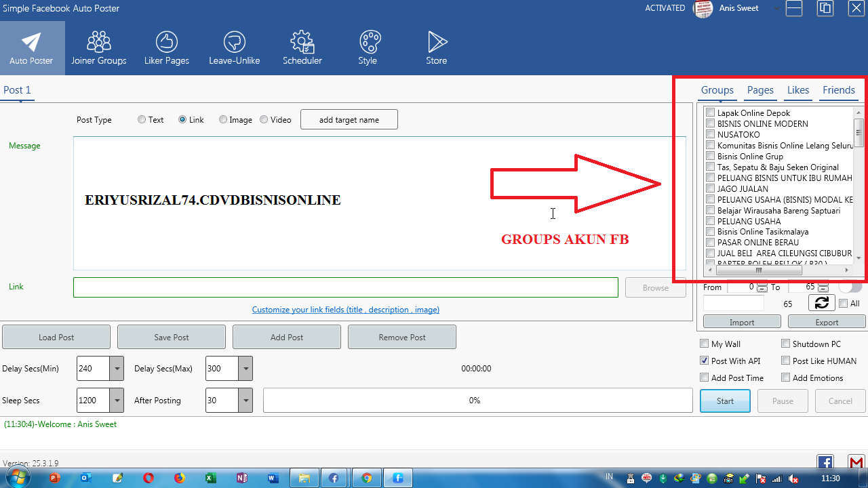
Task: Open Chrome from the taskbar
Action: coord(367,478)
